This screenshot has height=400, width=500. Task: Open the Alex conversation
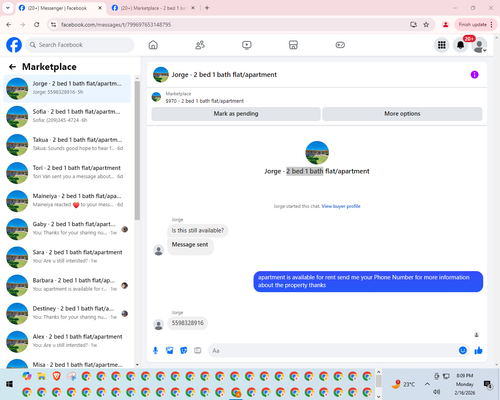tap(67, 341)
